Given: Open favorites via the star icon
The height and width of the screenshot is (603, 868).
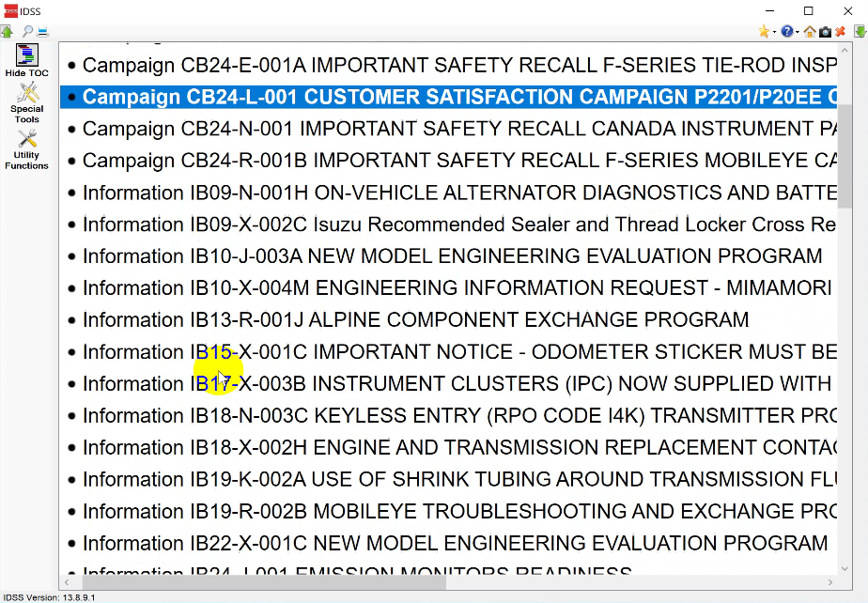Looking at the screenshot, I should click(x=764, y=31).
